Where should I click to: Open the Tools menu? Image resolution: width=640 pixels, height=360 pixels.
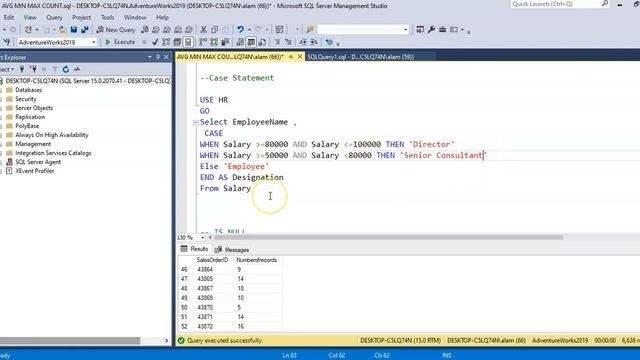107,18
